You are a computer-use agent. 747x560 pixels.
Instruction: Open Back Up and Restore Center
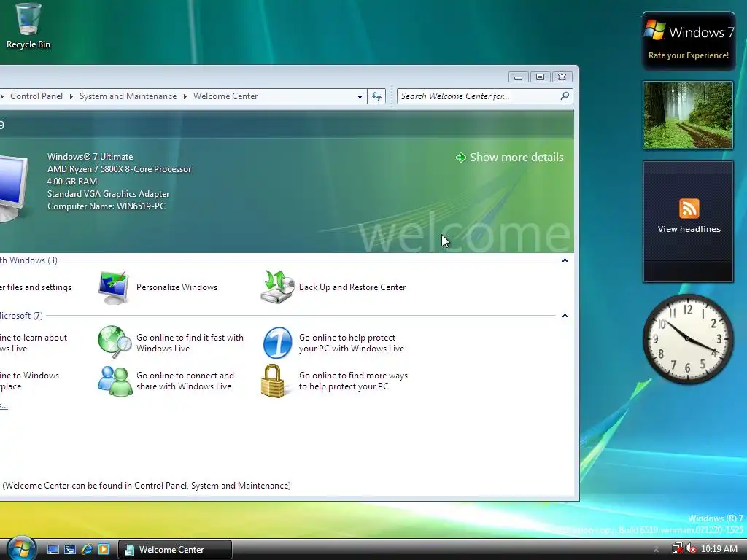point(352,287)
